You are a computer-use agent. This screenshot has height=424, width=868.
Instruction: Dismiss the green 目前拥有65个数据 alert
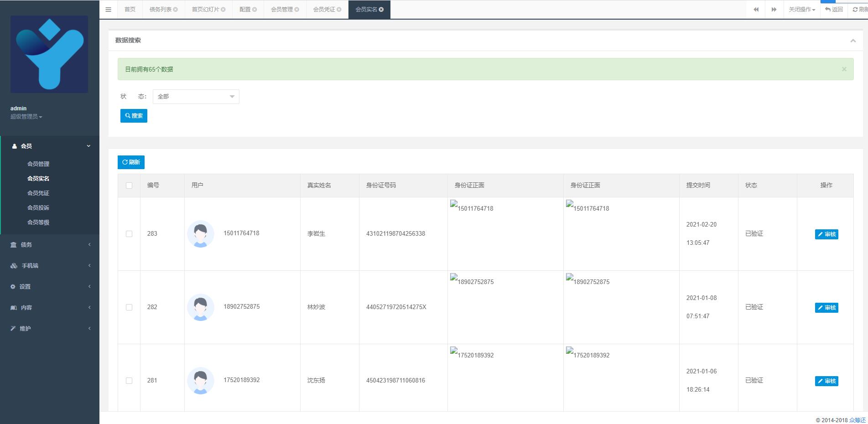844,69
